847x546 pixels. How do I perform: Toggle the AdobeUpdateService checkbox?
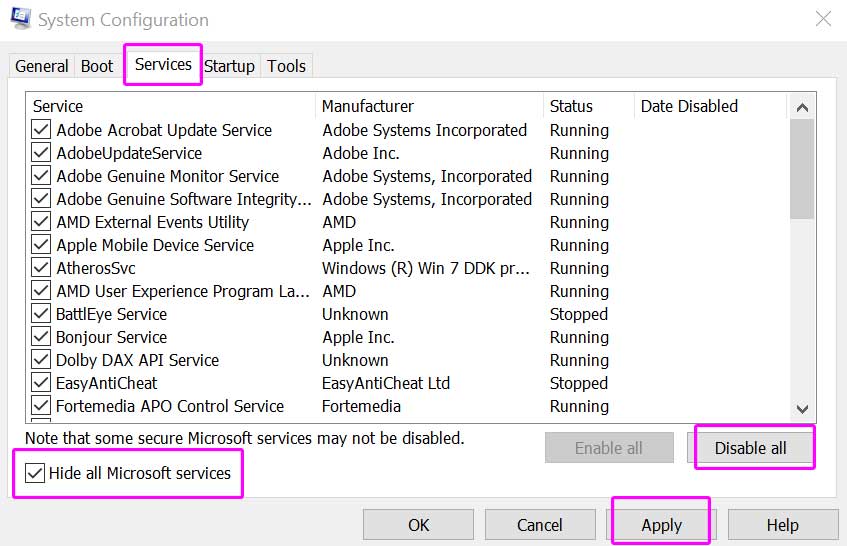[x=41, y=153]
